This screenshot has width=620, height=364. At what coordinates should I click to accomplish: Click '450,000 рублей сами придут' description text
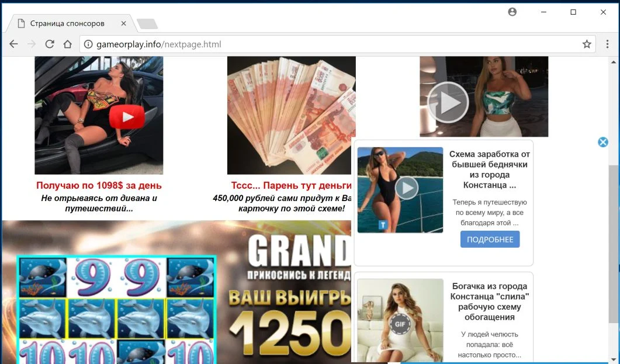(282, 203)
